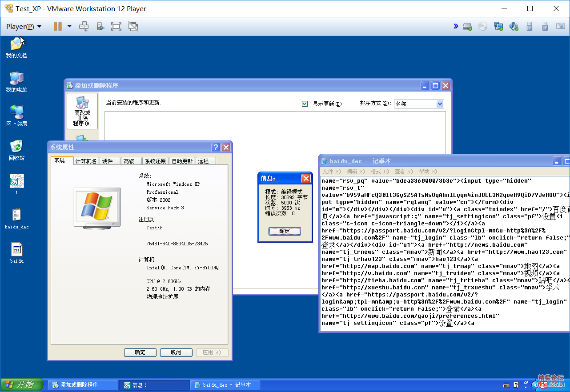Select the 我的文档 desktop icon
The height and width of the screenshot is (392, 570).
[x=16, y=48]
